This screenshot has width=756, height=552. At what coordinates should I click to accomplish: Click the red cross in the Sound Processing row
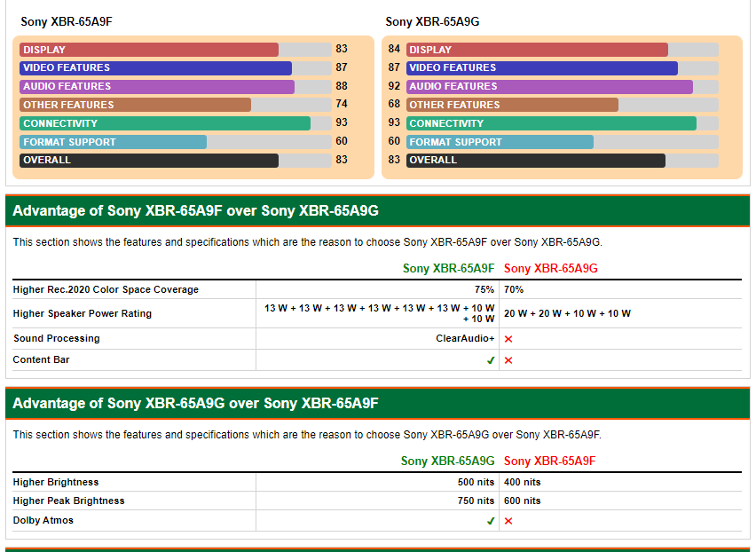pyautogui.click(x=508, y=339)
